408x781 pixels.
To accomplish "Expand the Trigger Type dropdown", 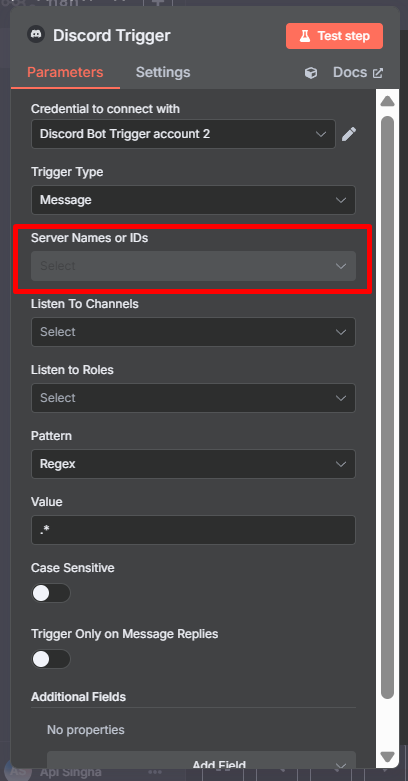I will 193,200.
